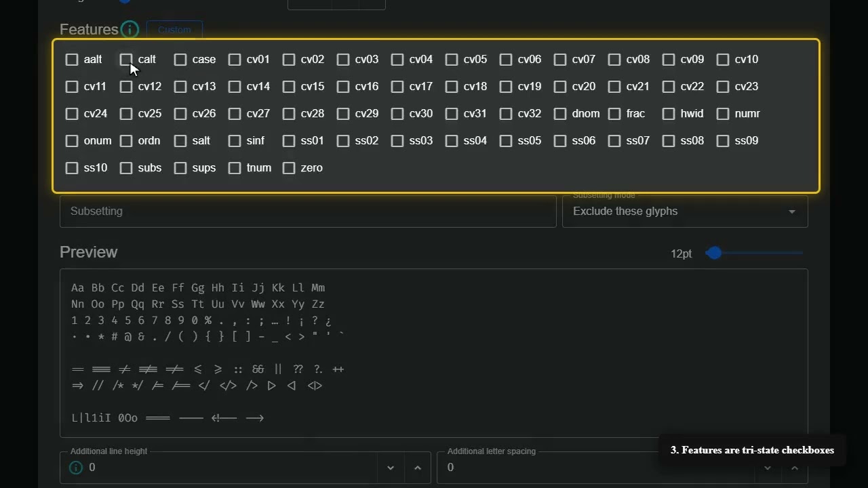Open the Subsetting mode dropdown
Viewport: 868px width, 488px height.
[x=685, y=211]
